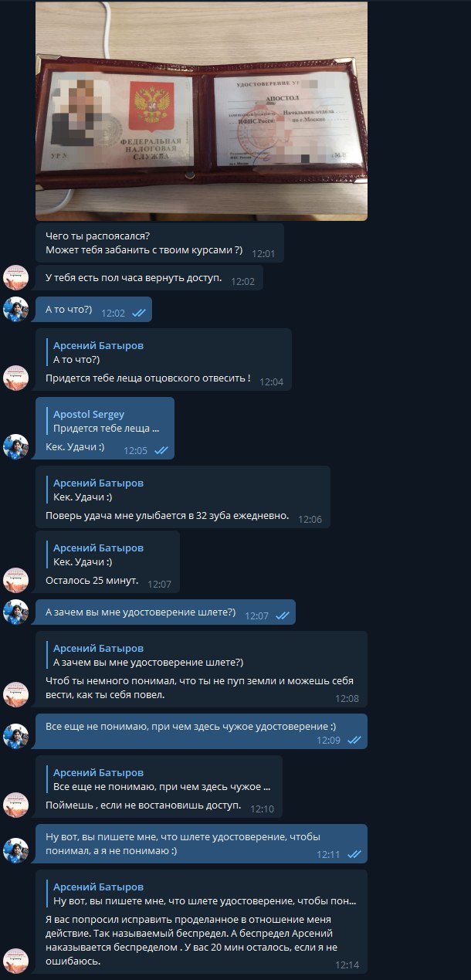Select the 'Поверь удача мне улыбается' message

coord(183,497)
